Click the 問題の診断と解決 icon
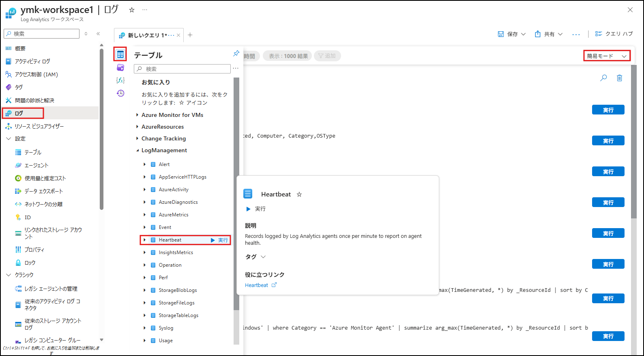This screenshot has height=356, width=644. point(9,100)
